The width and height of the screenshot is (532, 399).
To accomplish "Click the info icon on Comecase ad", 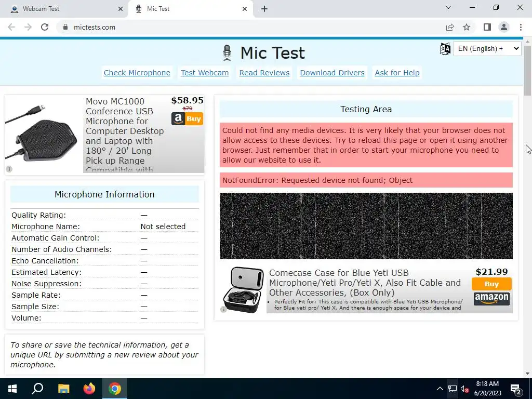I will click(223, 309).
